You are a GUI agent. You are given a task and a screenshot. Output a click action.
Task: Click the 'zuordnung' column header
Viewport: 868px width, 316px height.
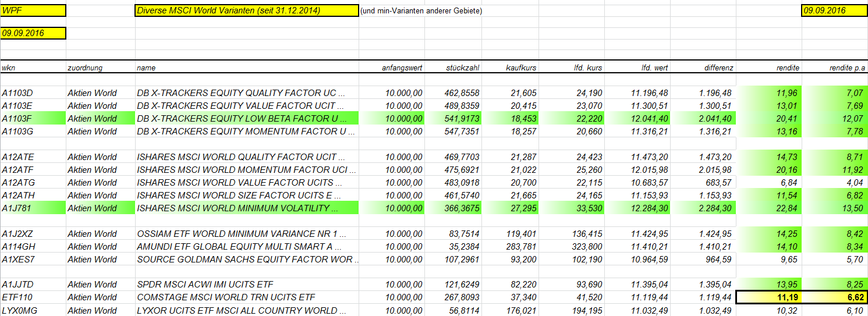[x=100, y=68]
